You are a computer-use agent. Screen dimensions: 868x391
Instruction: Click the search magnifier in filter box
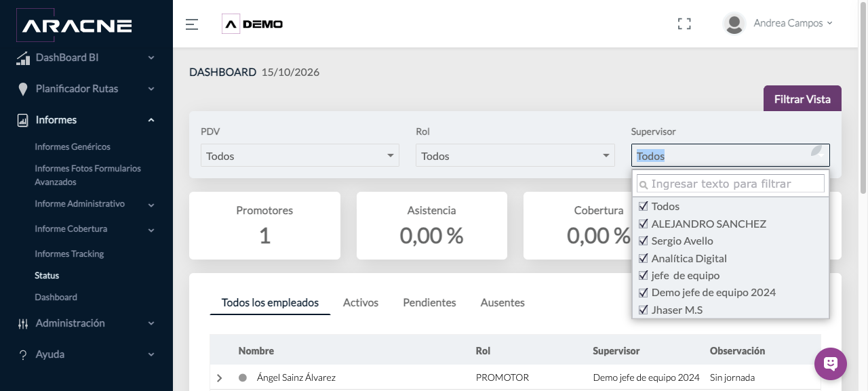coord(644,184)
